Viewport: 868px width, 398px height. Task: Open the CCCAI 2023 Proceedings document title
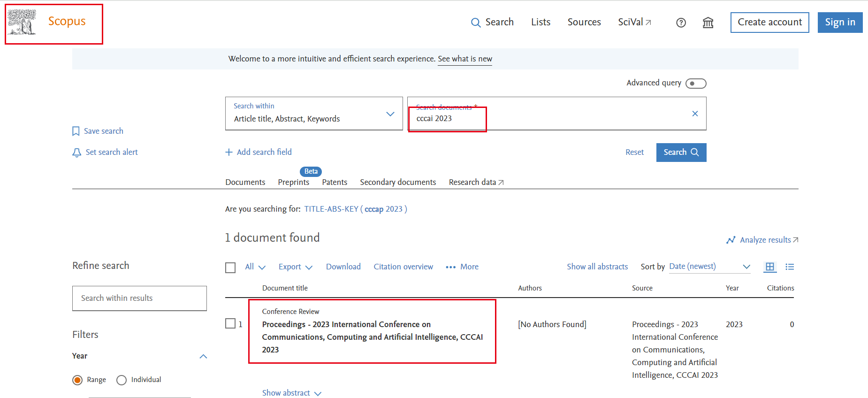click(x=373, y=337)
